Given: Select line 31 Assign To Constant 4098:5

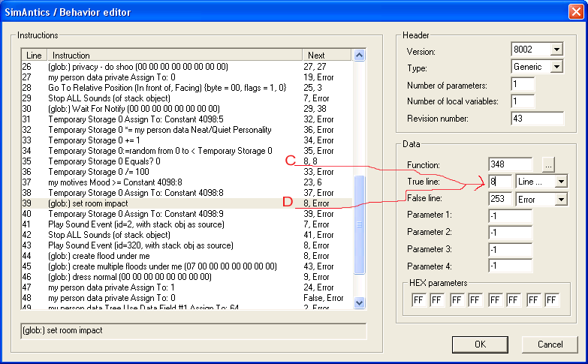Looking at the screenshot, I should (x=186, y=119).
